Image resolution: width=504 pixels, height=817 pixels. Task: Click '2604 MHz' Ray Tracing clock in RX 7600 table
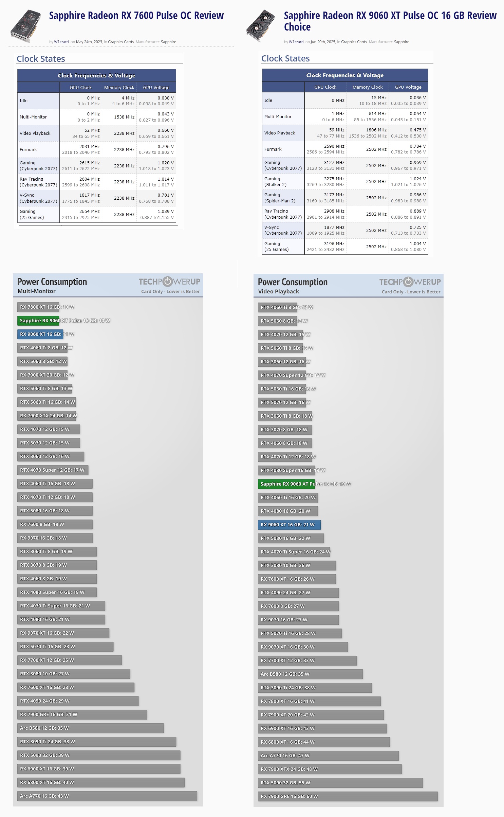click(90, 179)
